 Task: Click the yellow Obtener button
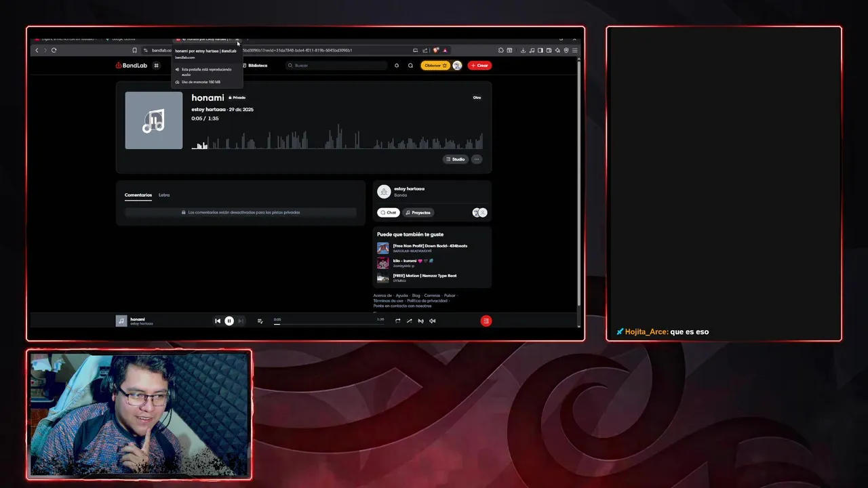click(435, 66)
